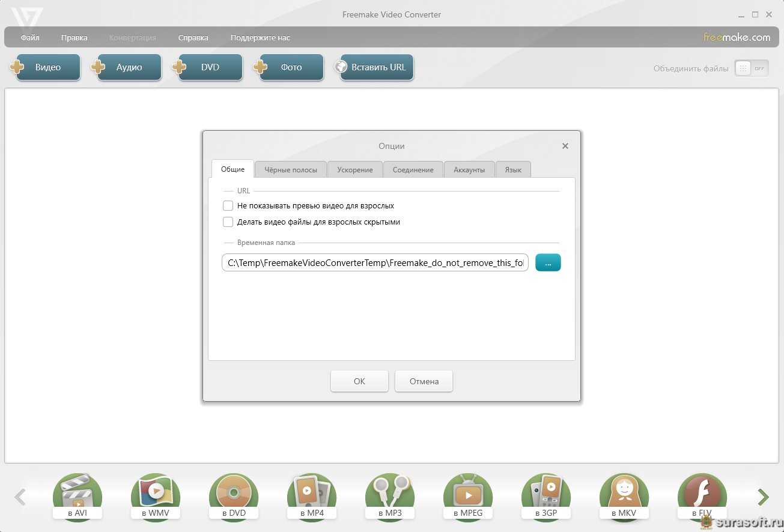Choose the в 3GP conversion format

pos(546,497)
